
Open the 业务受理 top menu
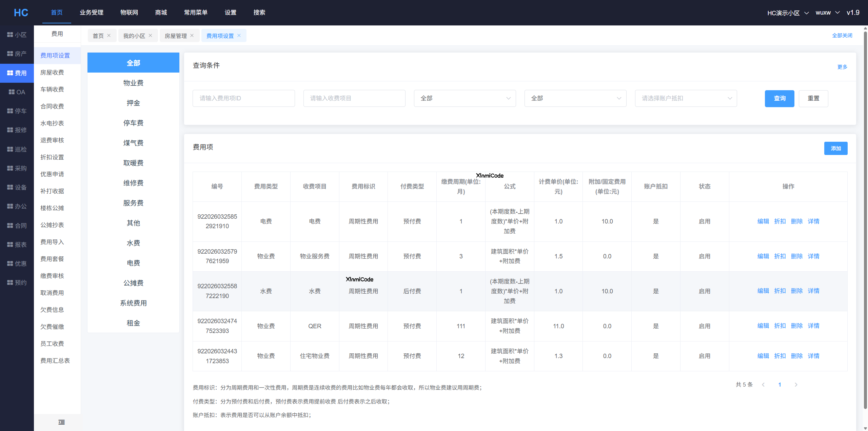pos(92,13)
